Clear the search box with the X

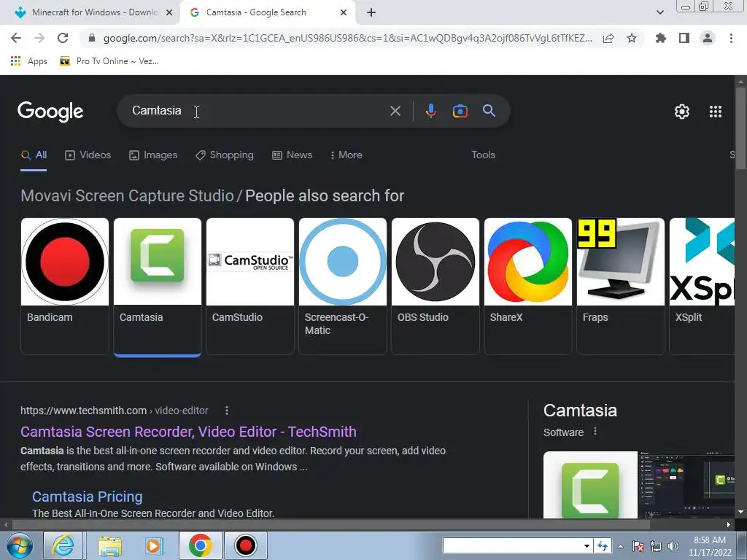coord(395,111)
